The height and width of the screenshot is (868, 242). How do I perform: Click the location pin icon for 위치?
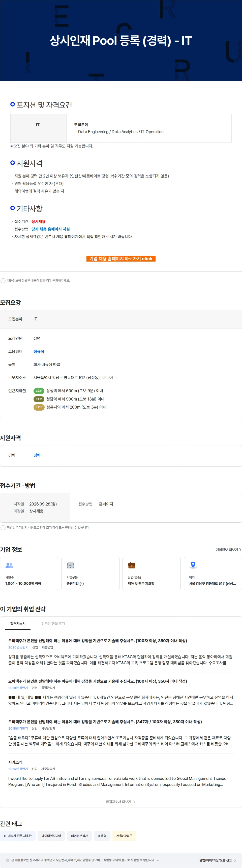point(193,565)
